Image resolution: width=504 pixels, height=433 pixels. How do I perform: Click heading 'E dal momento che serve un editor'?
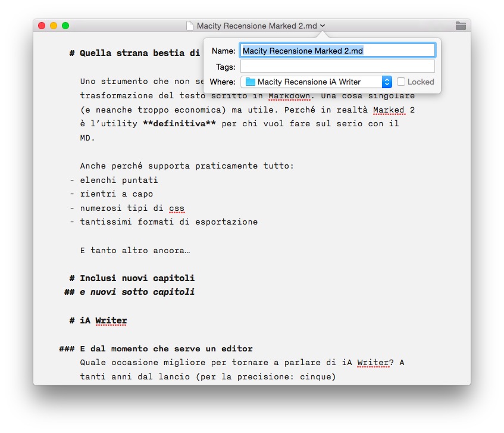click(166, 348)
